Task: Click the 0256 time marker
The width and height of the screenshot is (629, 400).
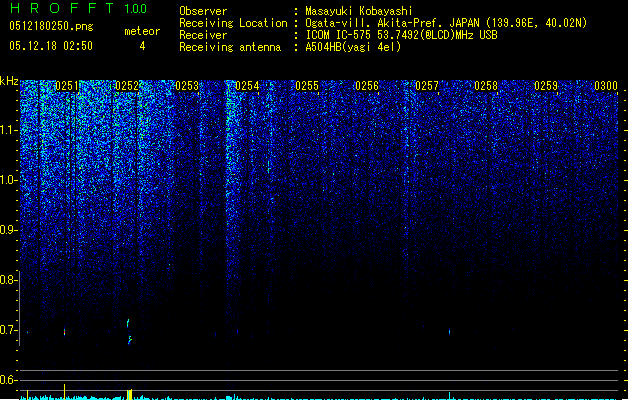Action: coord(367,86)
